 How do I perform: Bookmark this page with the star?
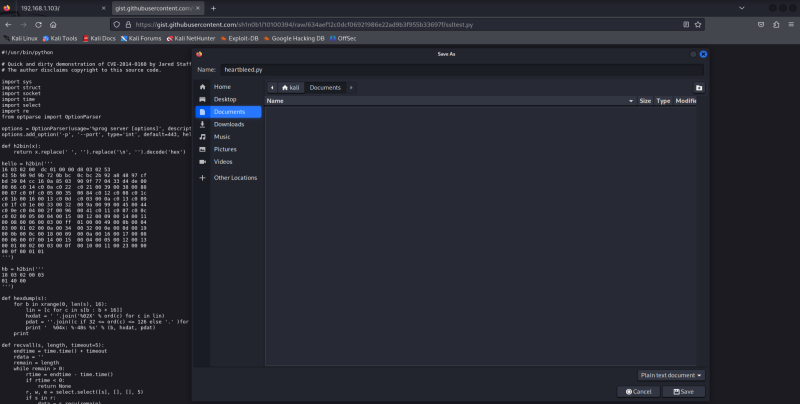click(697, 24)
